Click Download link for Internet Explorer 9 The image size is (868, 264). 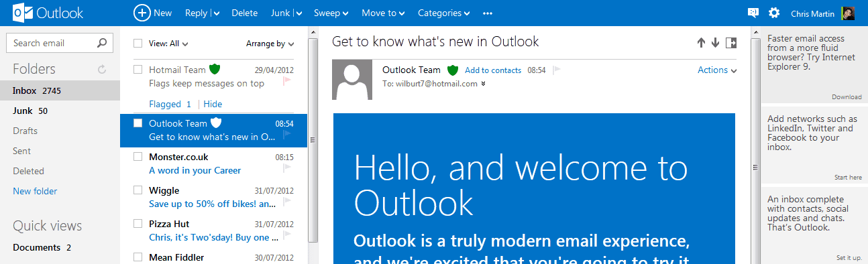coord(847,97)
